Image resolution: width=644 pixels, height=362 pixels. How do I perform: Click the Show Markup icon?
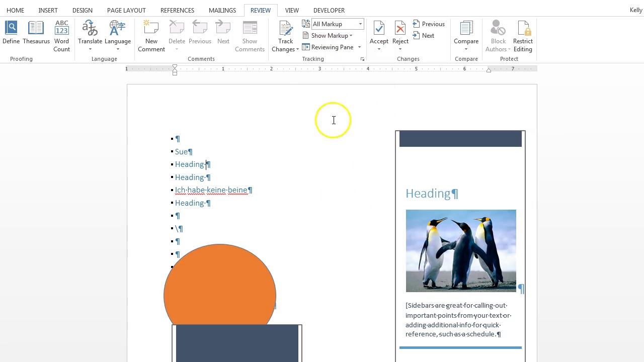pyautogui.click(x=306, y=36)
